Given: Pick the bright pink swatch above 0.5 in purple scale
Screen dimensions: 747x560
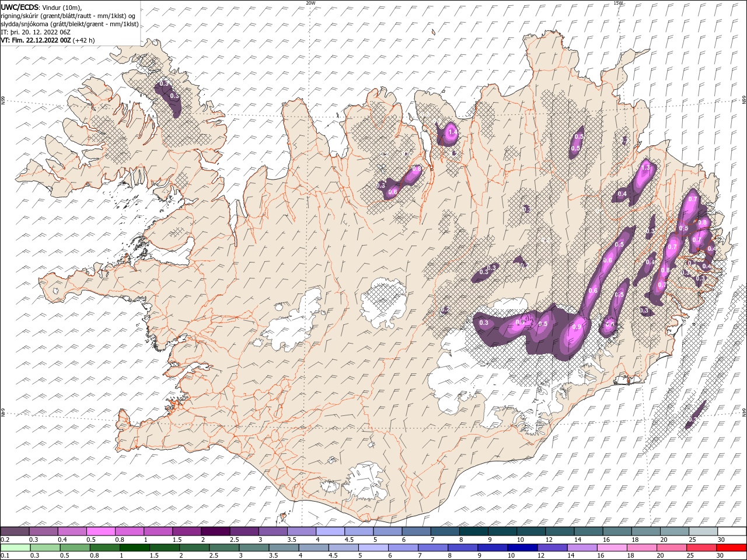Looking at the screenshot, I should click(100, 531).
